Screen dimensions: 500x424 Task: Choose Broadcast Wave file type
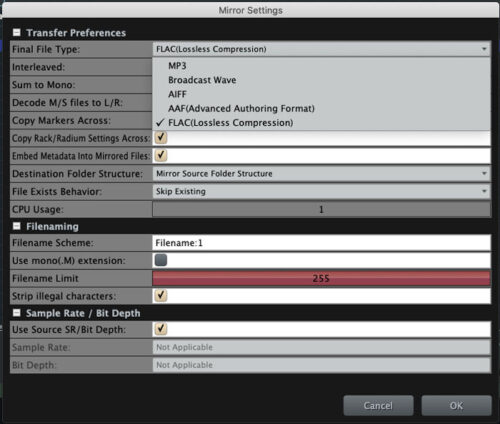click(x=202, y=80)
